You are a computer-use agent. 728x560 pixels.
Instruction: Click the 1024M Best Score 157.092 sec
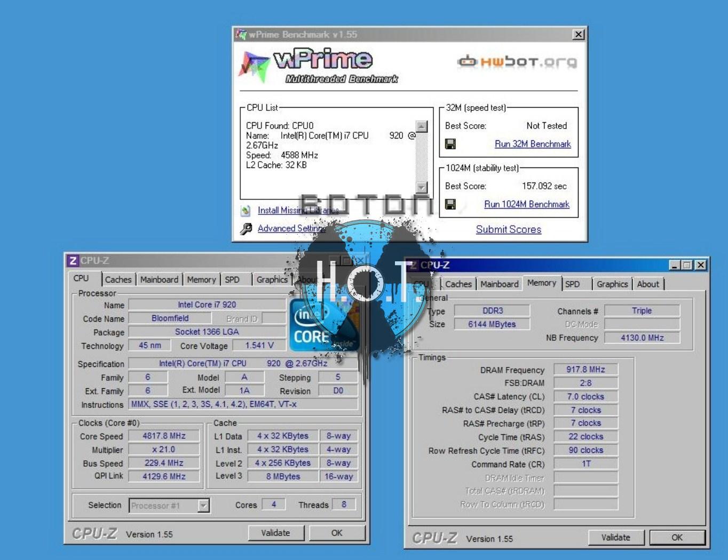[x=544, y=186]
